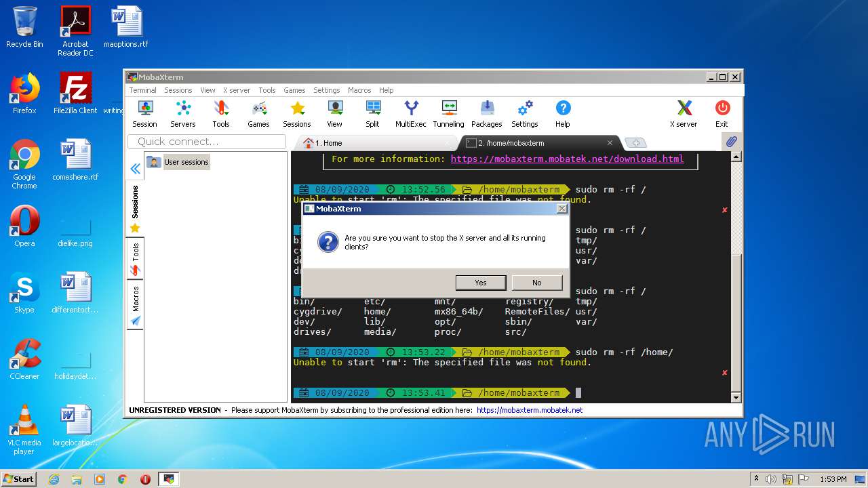Activate the MultiExec toolbar icon
The height and width of the screenshot is (488, 868).
coord(411,114)
